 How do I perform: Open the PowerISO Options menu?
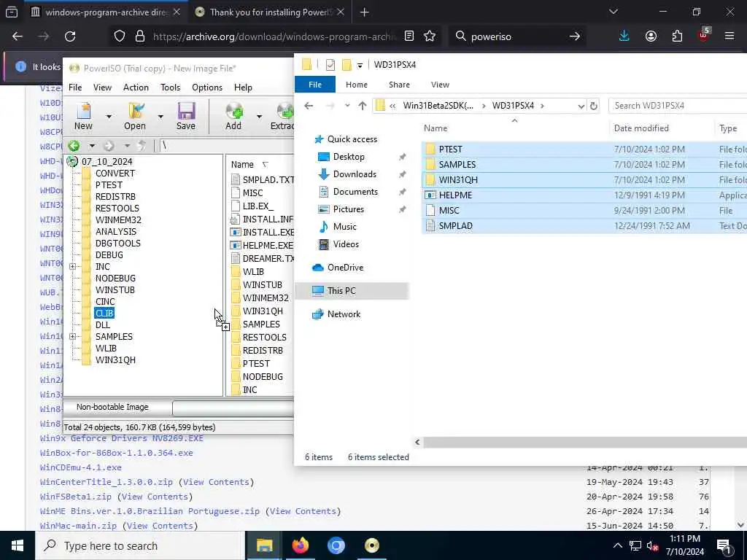pos(207,87)
